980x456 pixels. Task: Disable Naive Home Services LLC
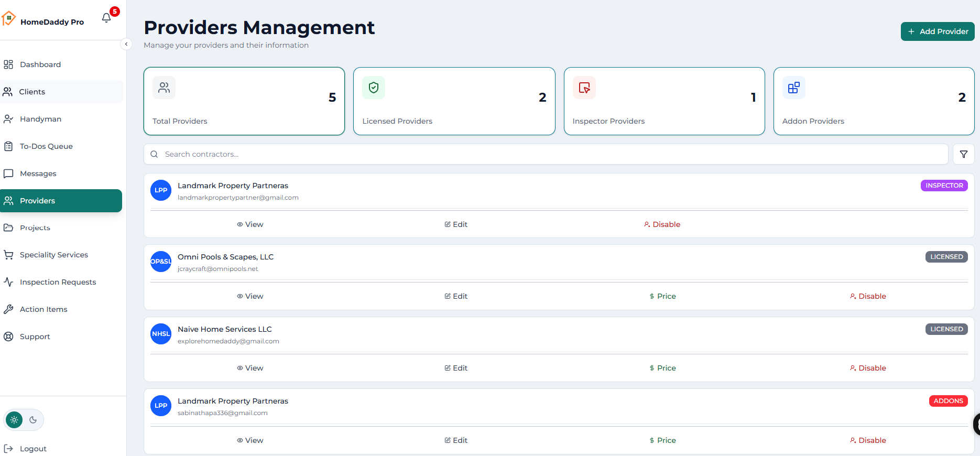tap(868, 368)
